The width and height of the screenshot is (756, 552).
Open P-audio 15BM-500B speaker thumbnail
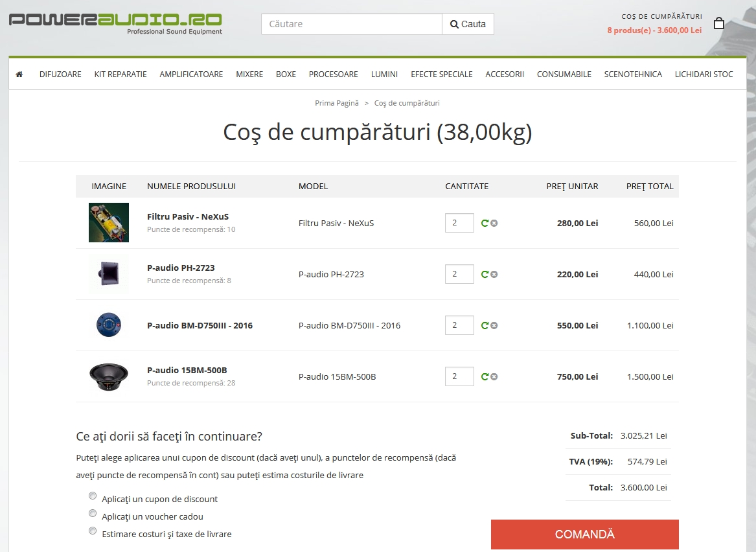pos(109,376)
